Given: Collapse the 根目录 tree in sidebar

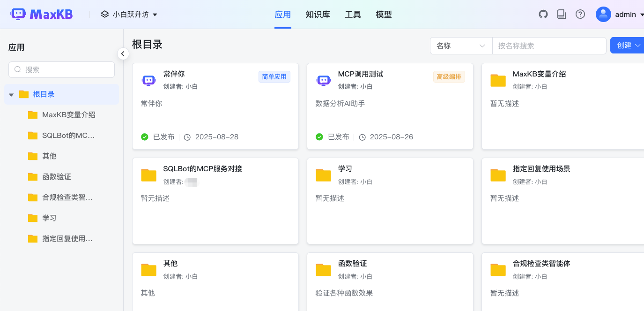Looking at the screenshot, I should 11,94.
